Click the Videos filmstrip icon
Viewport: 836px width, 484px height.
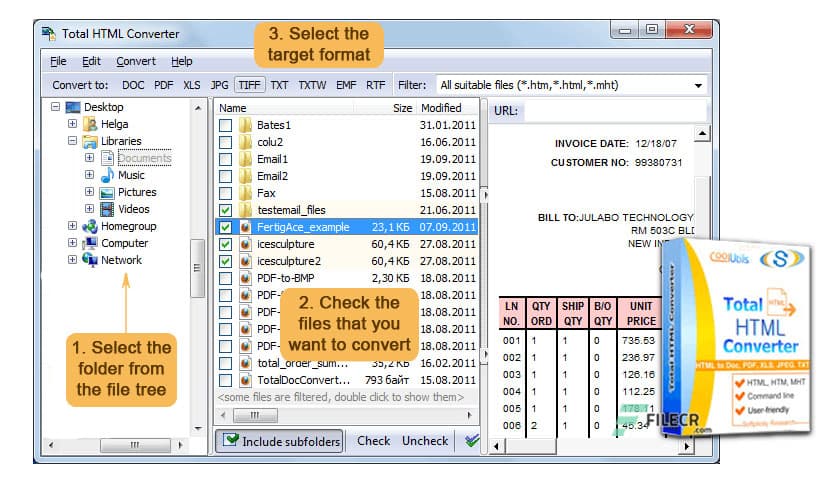107,209
